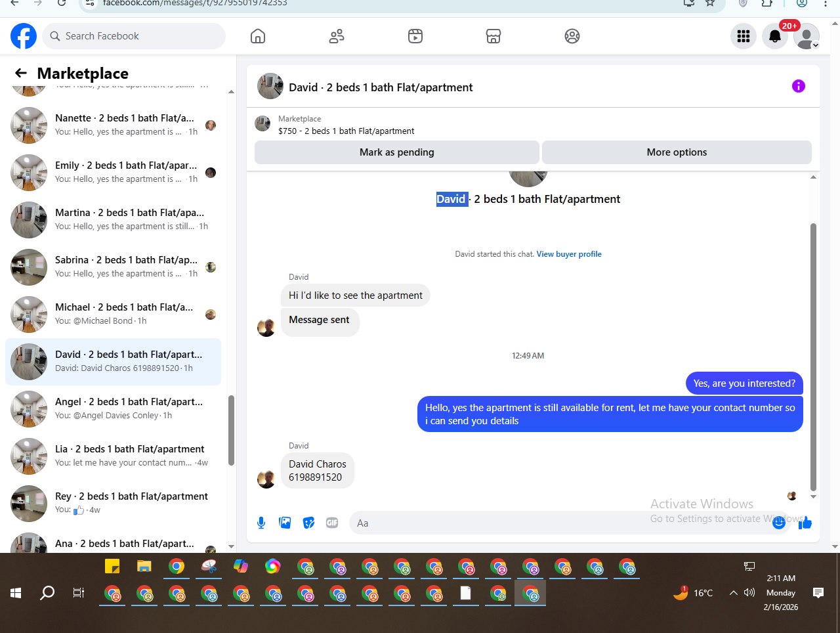Go to the Home feed icon

pos(258,36)
